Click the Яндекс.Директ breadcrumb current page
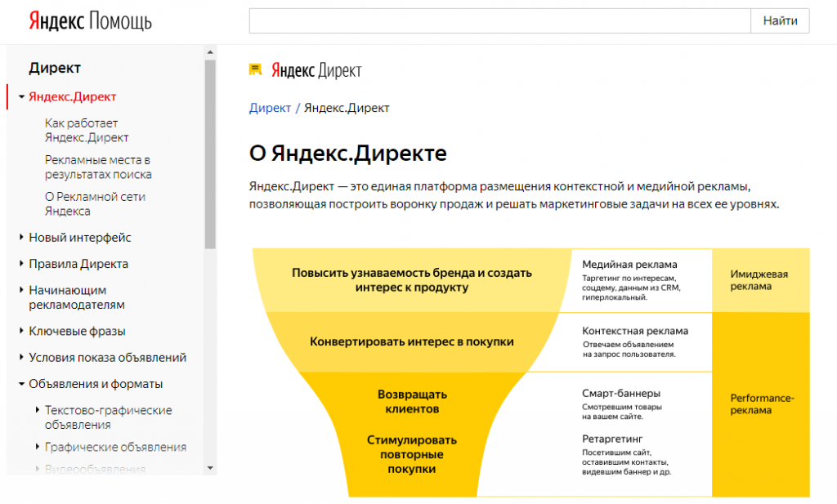This screenshot has height=504, width=837. [x=347, y=108]
